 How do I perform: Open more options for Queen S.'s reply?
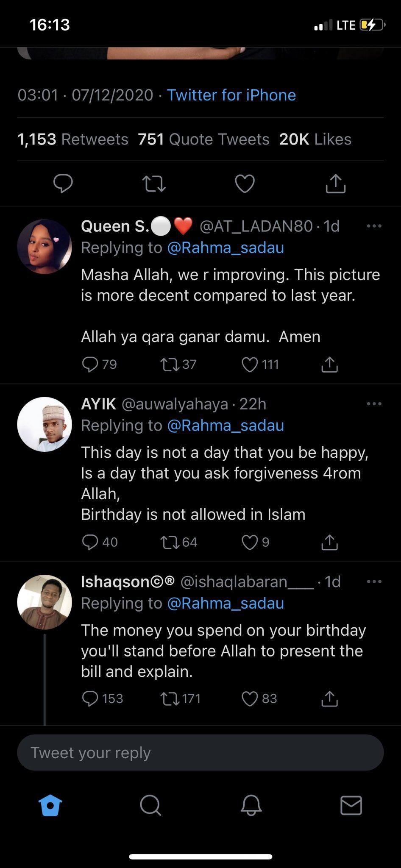(x=374, y=226)
